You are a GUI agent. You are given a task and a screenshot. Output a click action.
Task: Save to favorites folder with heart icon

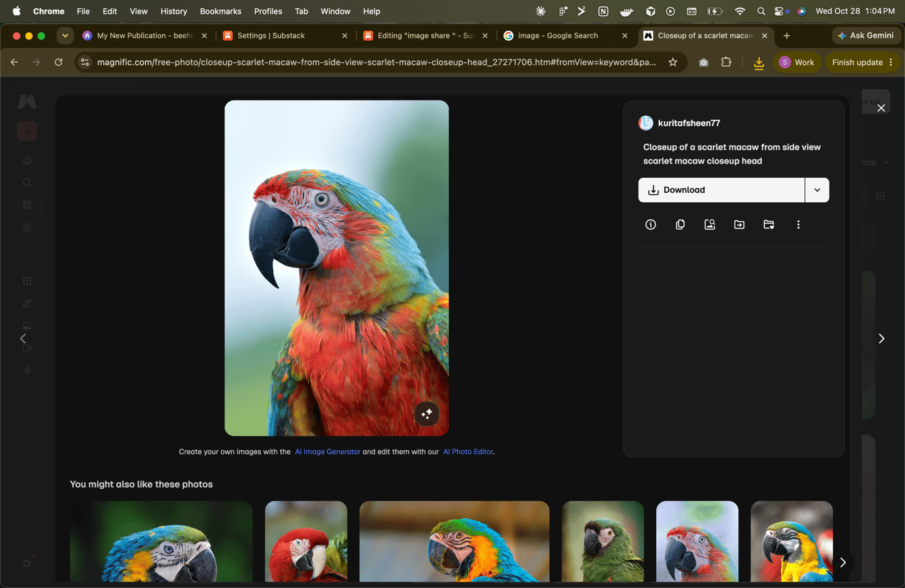pyautogui.click(x=769, y=224)
